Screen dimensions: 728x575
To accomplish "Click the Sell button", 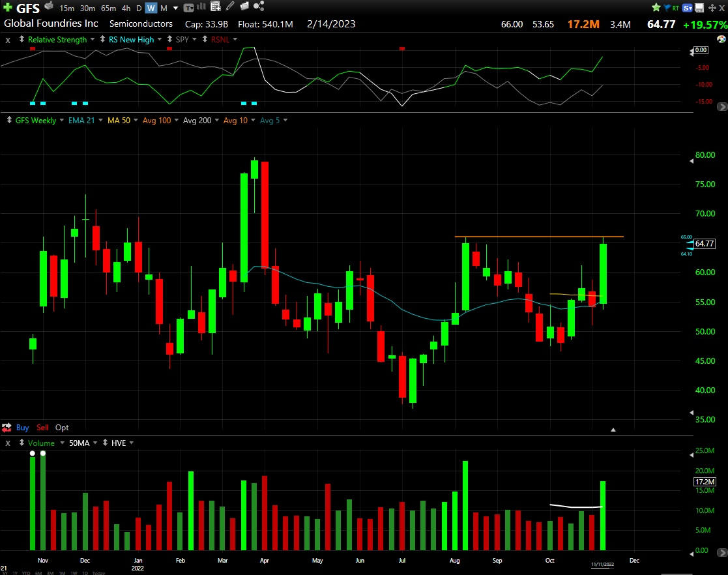I will point(42,427).
